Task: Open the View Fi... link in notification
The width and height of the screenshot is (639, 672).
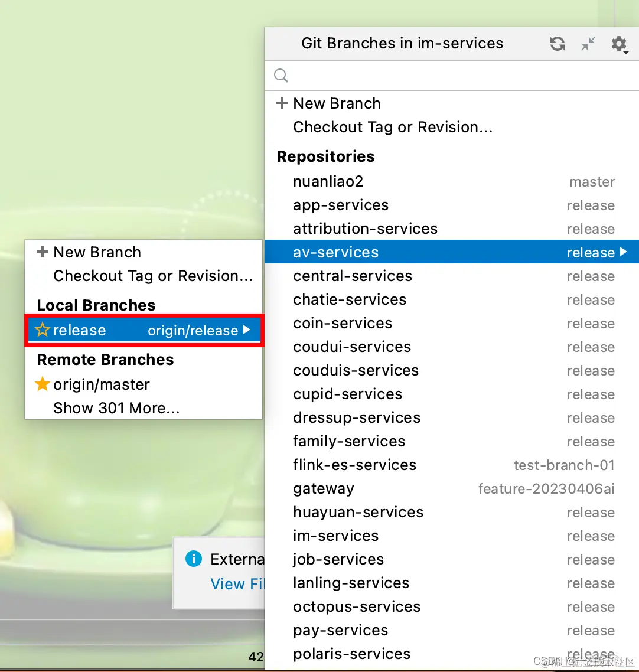Action: (x=237, y=583)
